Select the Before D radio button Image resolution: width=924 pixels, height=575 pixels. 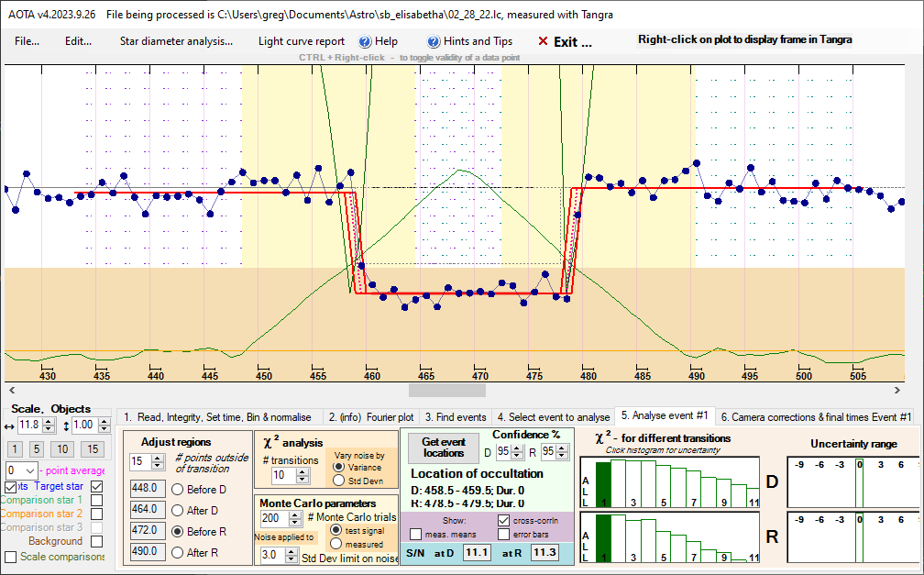[177, 488]
